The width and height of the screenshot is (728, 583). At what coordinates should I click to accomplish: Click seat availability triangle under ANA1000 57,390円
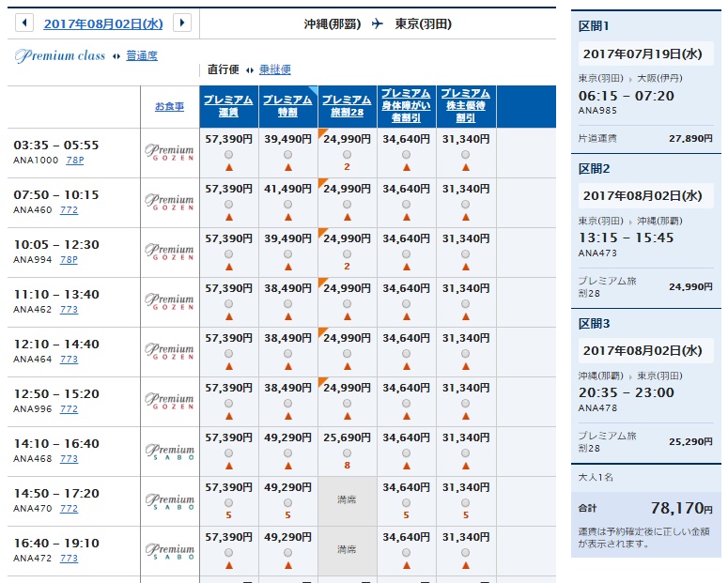(x=228, y=167)
